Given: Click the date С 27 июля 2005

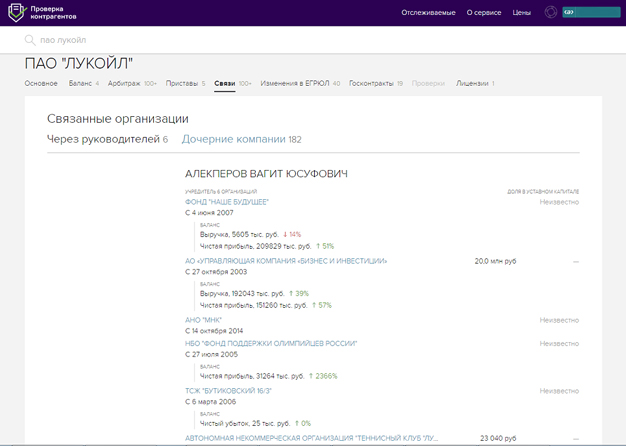Looking at the screenshot, I should coord(211,355).
